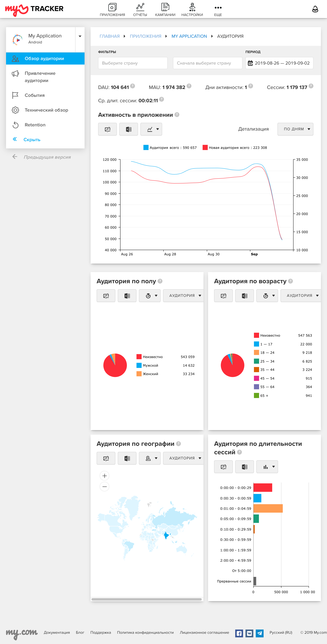Click 'Скрыть' to collapse the sidebar

coord(32,140)
